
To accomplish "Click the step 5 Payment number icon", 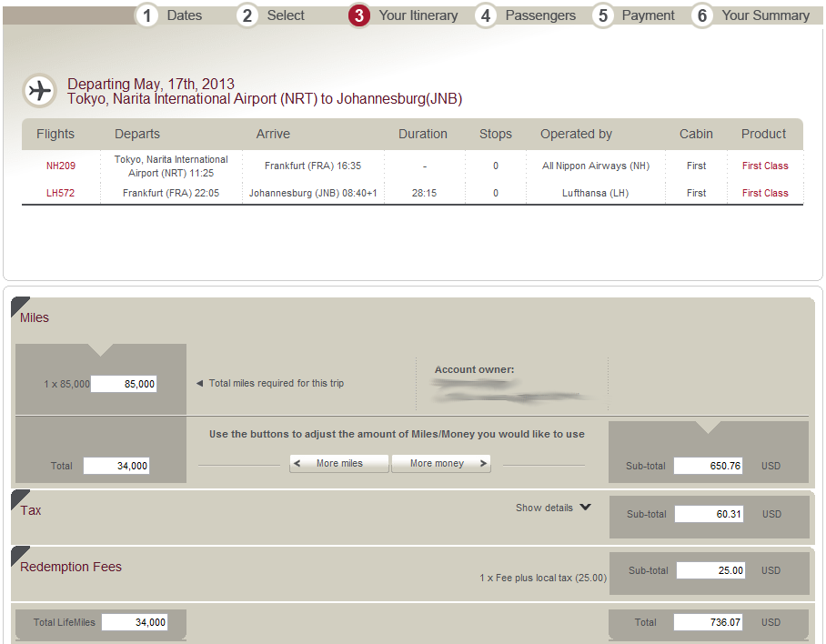I will [603, 15].
